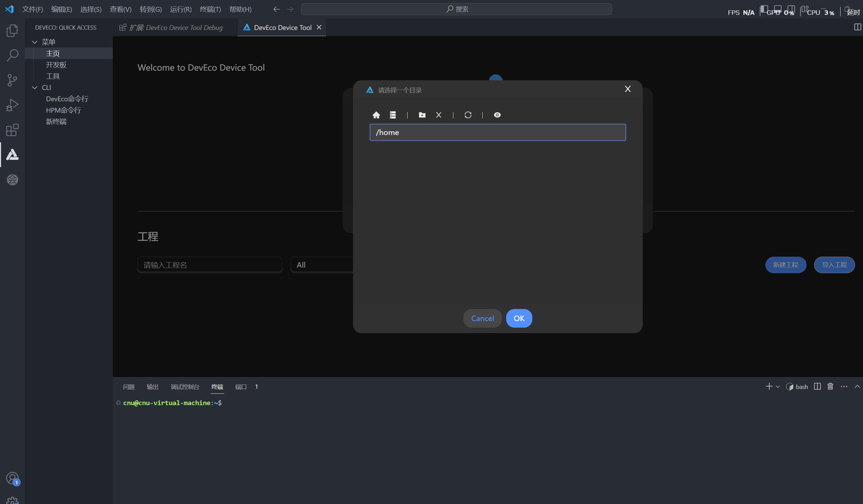Viewport: 863px width, 504px height.
Task: Maximize the panel with up chevron
Action: (857, 387)
